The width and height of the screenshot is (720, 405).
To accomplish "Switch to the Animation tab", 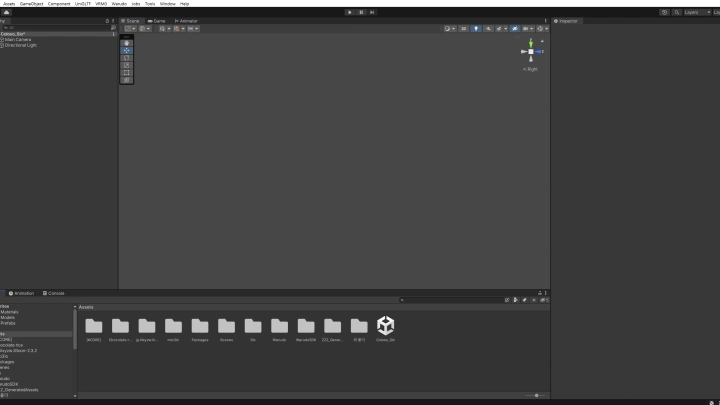I will coord(22,293).
